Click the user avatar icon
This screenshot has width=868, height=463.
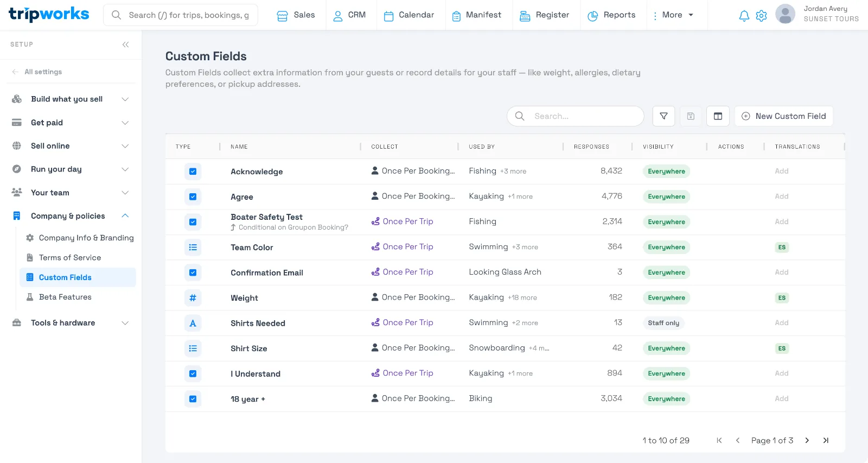pyautogui.click(x=785, y=14)
